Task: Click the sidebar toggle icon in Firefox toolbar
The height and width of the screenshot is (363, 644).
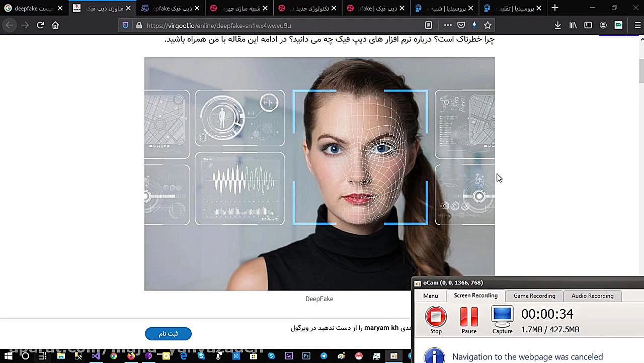Action: click(588, 25)
